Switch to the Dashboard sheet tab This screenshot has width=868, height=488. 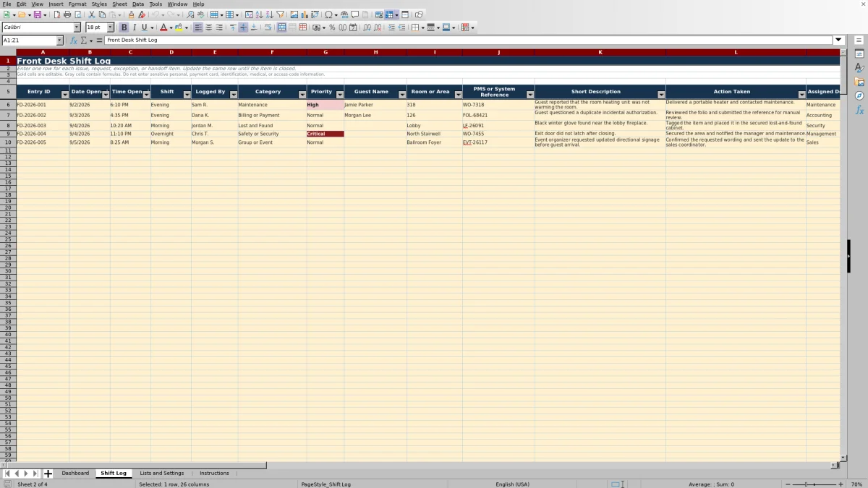[75, 474]
